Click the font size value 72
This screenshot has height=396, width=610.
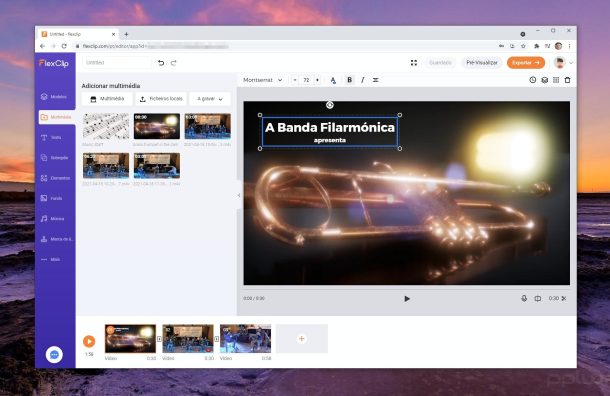(x=307, y=80)
